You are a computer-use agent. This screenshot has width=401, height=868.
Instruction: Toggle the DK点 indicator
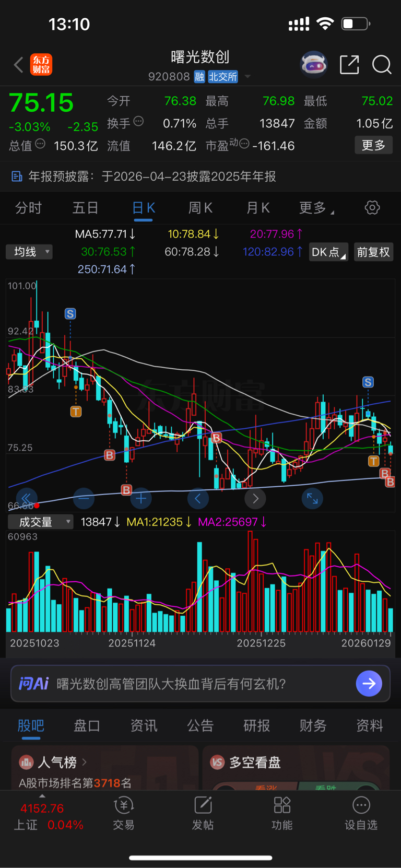click(x=328, y=252)
